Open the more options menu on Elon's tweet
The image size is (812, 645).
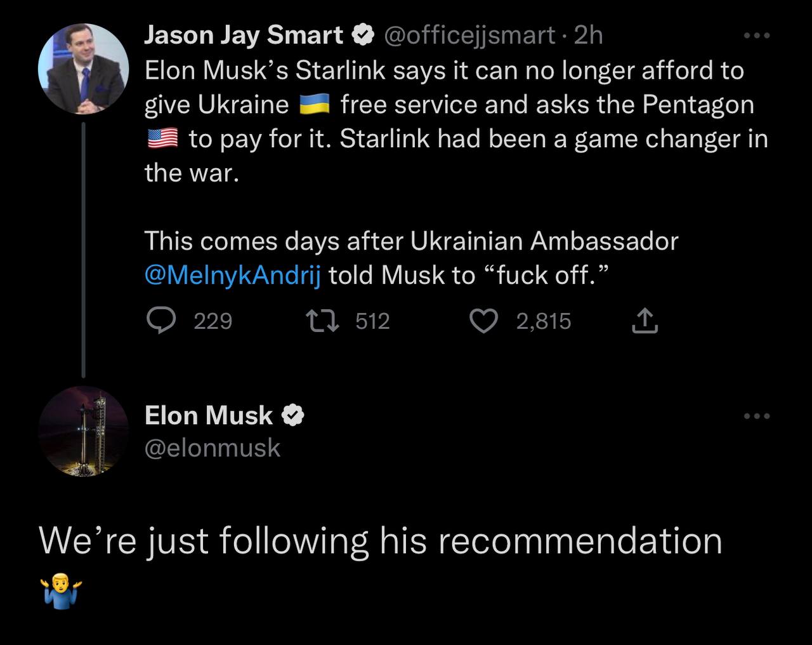757,416
